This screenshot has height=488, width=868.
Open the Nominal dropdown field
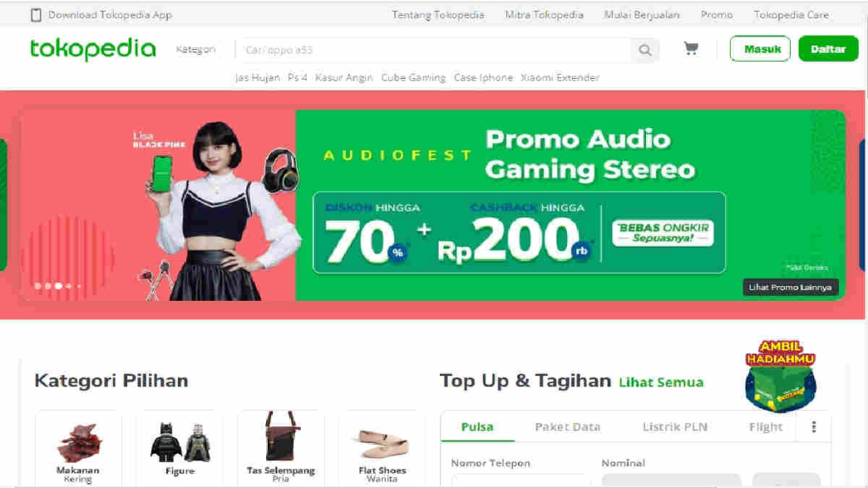click(671, 480)
